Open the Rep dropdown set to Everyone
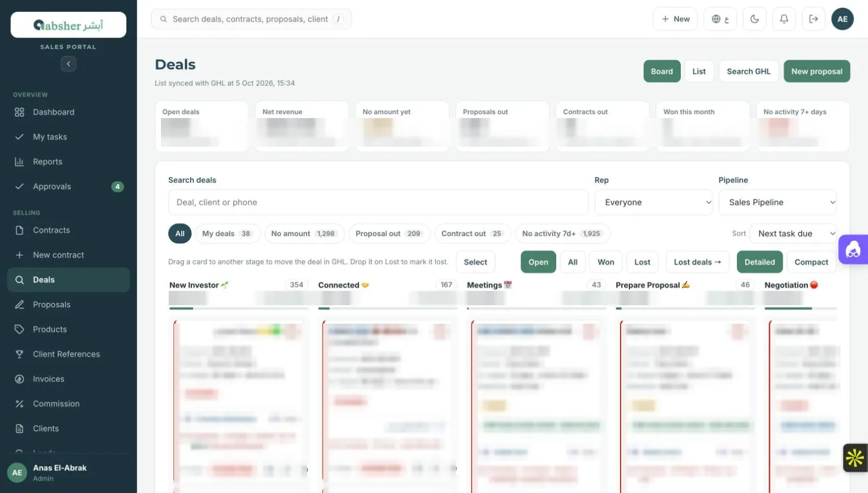868x493 pixels. coord(653,202)
